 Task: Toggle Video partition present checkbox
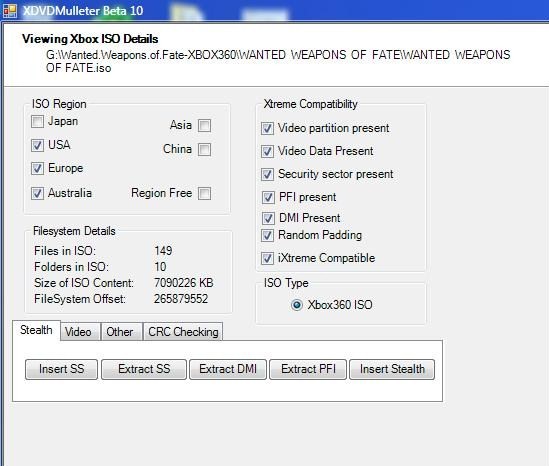pyautogui.click(x=267, y=128)
